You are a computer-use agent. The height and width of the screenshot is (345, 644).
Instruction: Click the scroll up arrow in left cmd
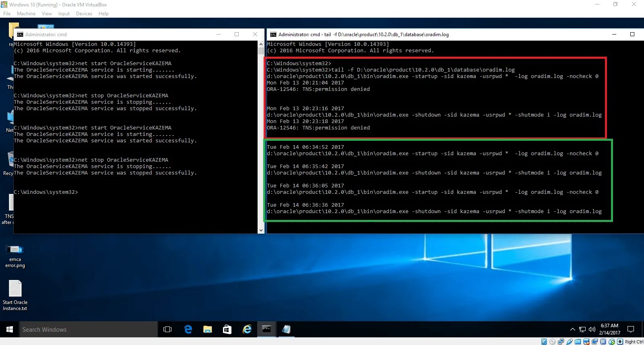coord(261,44)
